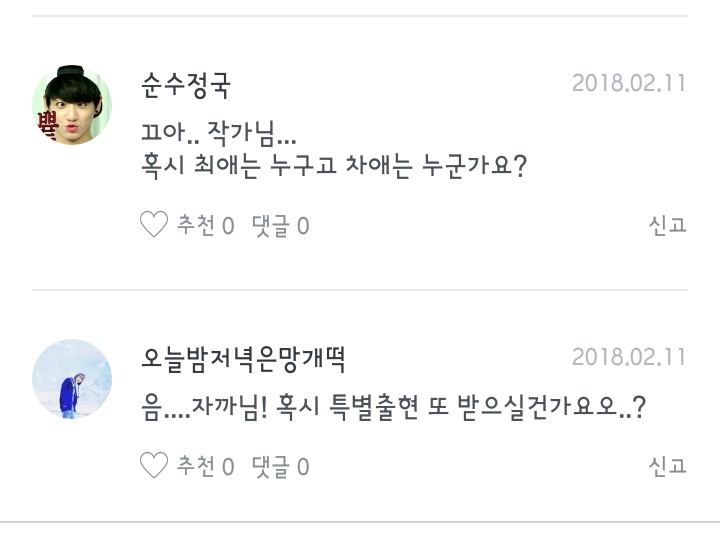
Task: Tap the heart icon on 순수정국's comment
Action: [x=153, y=225]
